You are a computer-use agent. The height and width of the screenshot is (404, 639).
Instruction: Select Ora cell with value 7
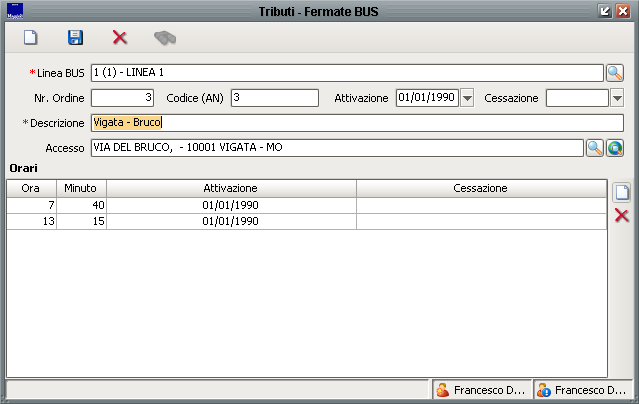click(x=31, y=205)
